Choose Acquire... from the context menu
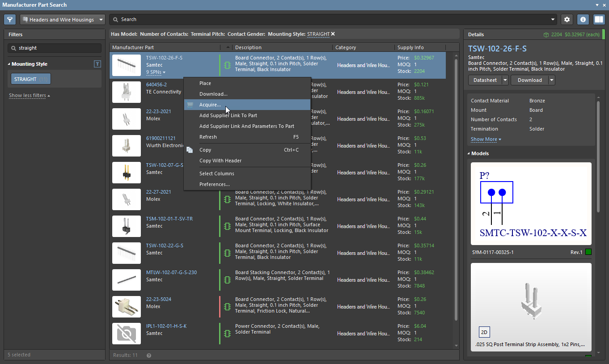 210,105
